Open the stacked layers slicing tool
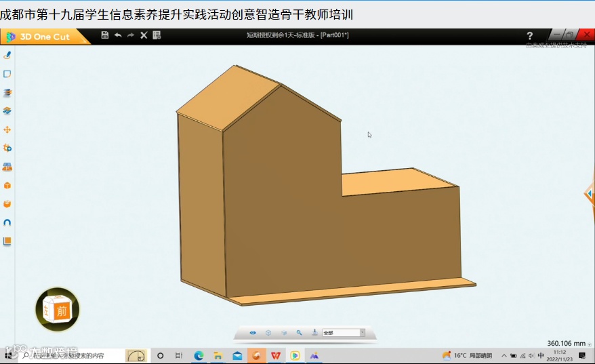595x364 pixels. [7, 92]
